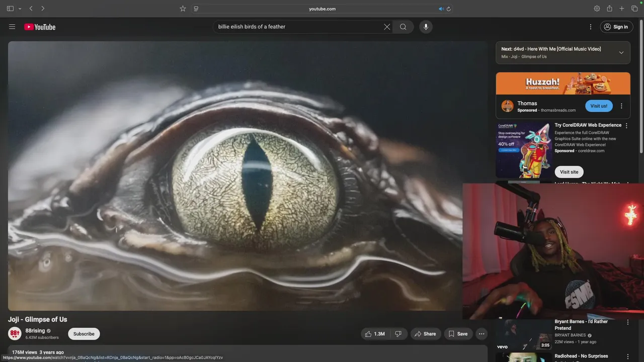Go to the YouTube home logo

40,27
